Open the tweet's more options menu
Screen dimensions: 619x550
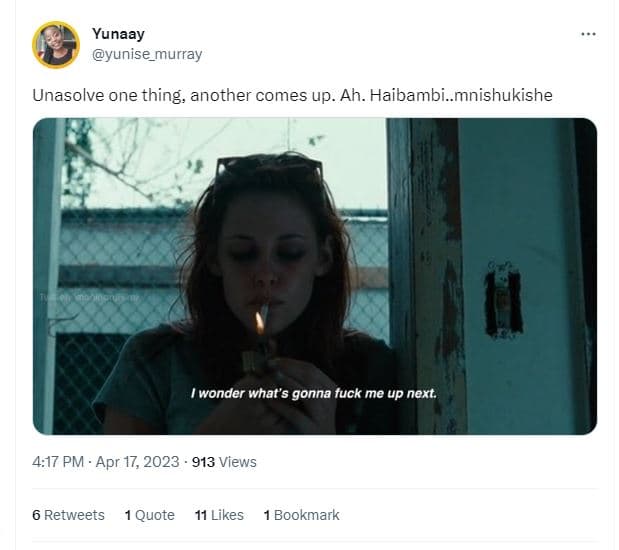588,34
